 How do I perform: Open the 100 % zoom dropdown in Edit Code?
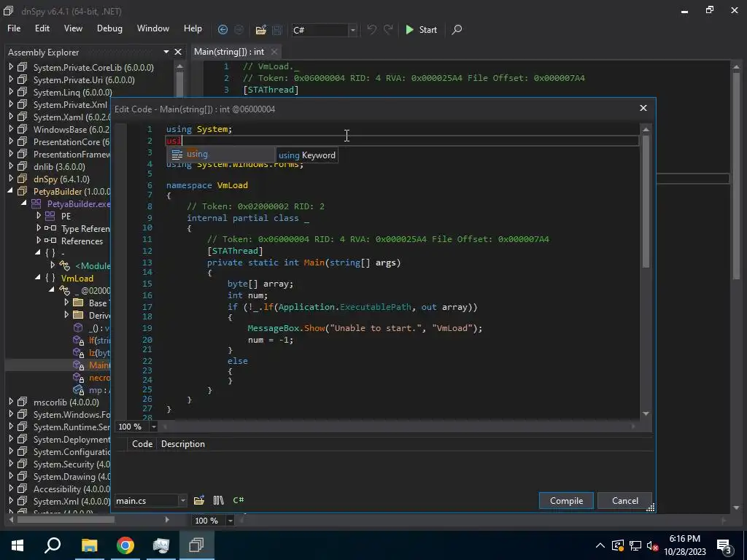click(x=153, y=427)
